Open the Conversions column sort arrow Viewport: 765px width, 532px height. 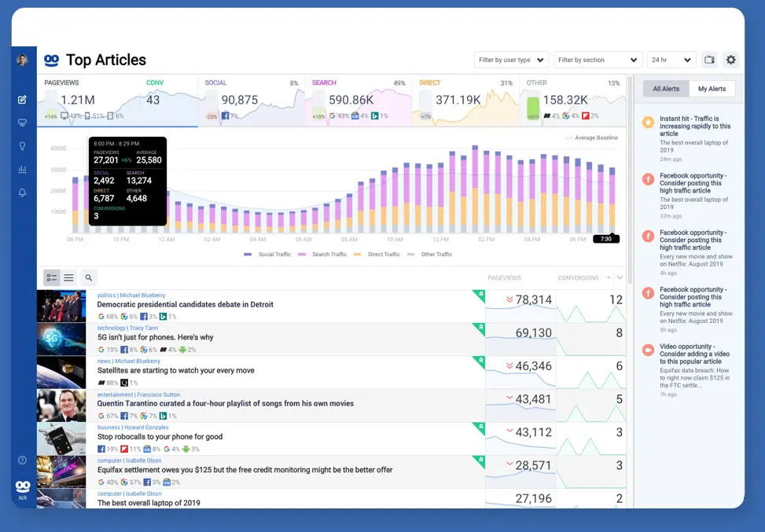tap(609, 278)
